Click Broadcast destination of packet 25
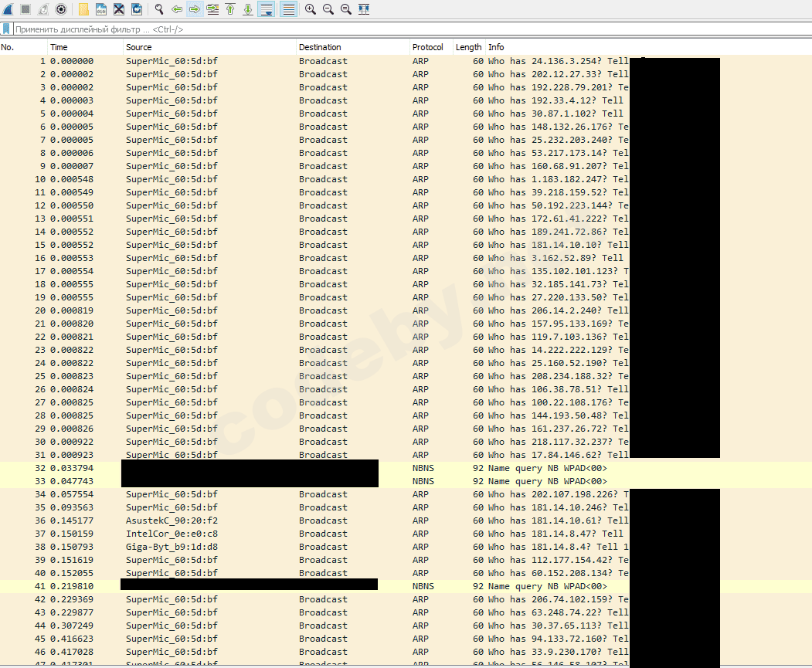Viewport: 812px width, 668px height. (x=323, y=376)
